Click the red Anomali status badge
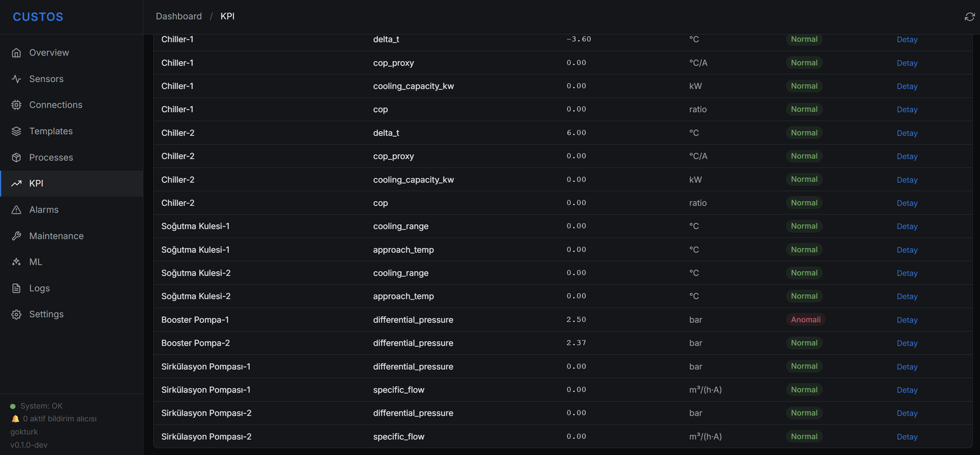This screenshot has height=455, width=980. click(805, 320)
